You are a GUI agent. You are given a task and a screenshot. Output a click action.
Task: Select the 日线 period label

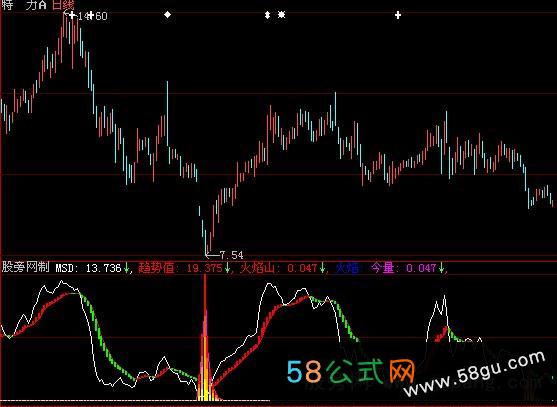[63, 5]
